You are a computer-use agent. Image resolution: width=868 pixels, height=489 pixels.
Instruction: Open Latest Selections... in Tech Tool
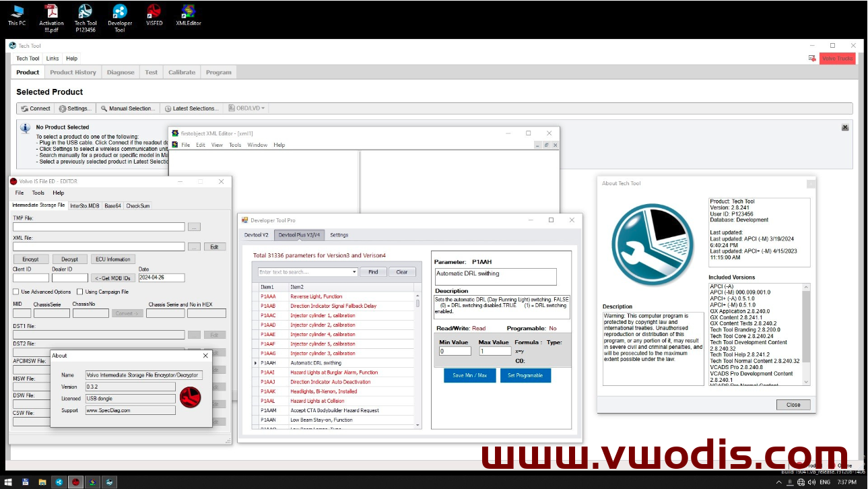(x=192, y=108)
